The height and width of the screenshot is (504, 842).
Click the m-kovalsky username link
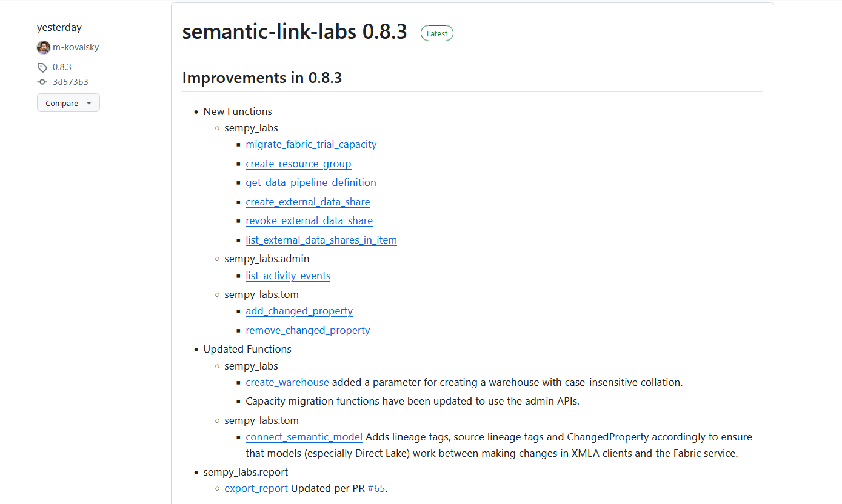75,47
